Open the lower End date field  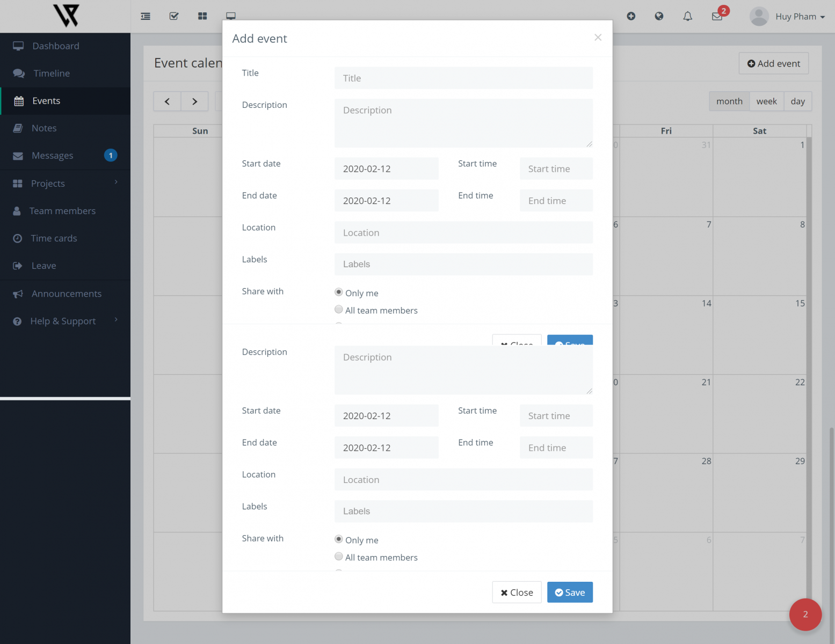coord(386,448)
